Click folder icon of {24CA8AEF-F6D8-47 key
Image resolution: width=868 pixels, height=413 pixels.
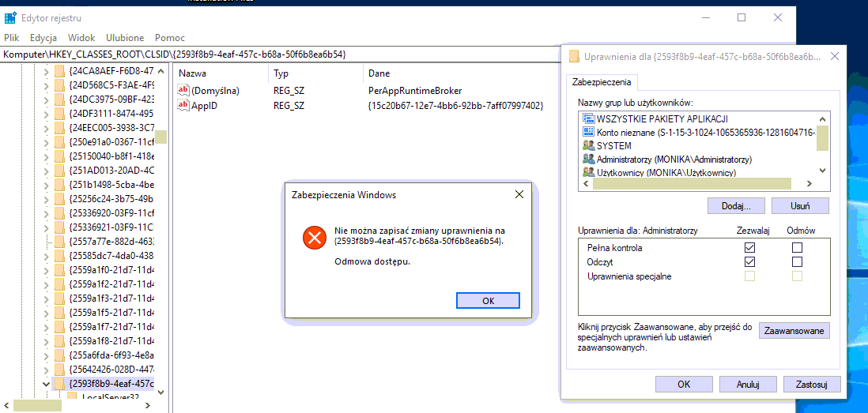(60, 71)
